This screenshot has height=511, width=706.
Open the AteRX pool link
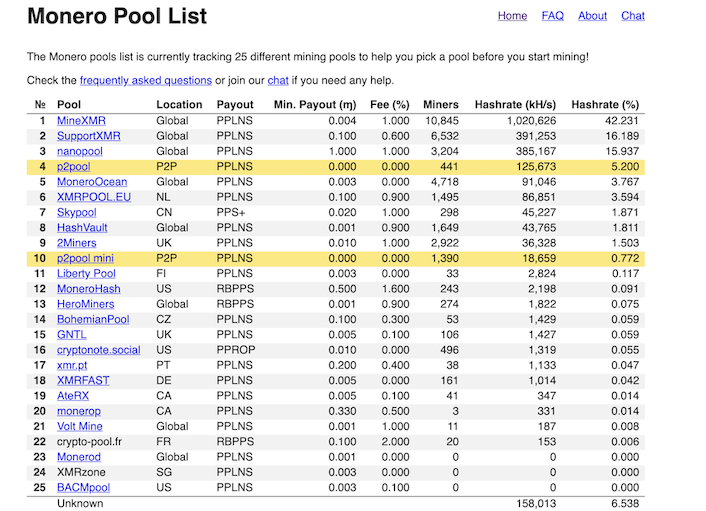73,396
